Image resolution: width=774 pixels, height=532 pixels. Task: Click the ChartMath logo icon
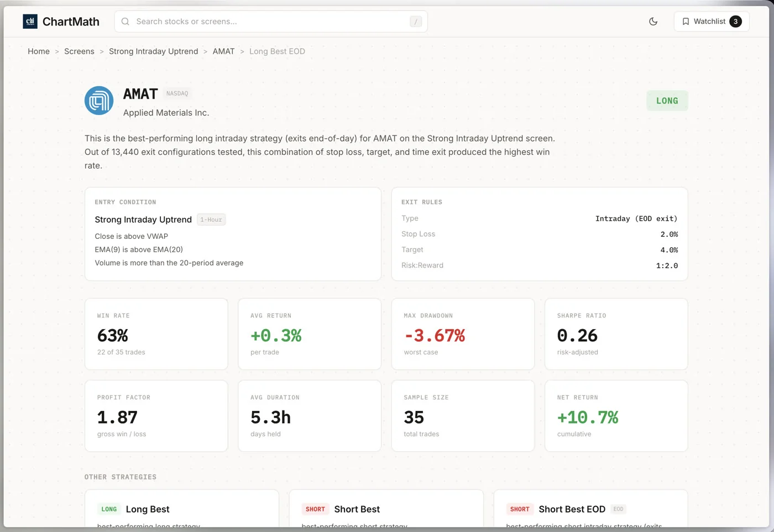pyautogui.click(x=30, y=22)
